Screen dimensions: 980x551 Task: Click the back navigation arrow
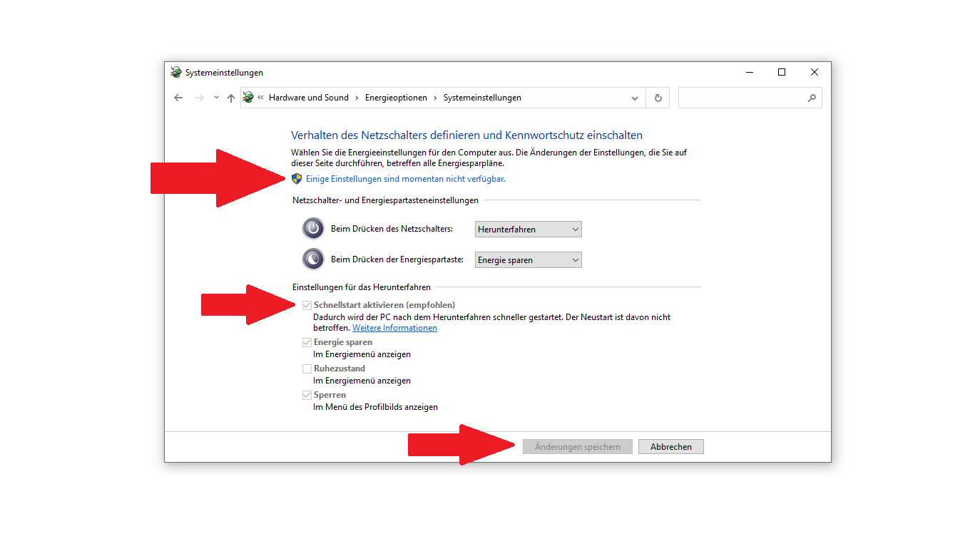pyautogui.click(x=178, y=98)
